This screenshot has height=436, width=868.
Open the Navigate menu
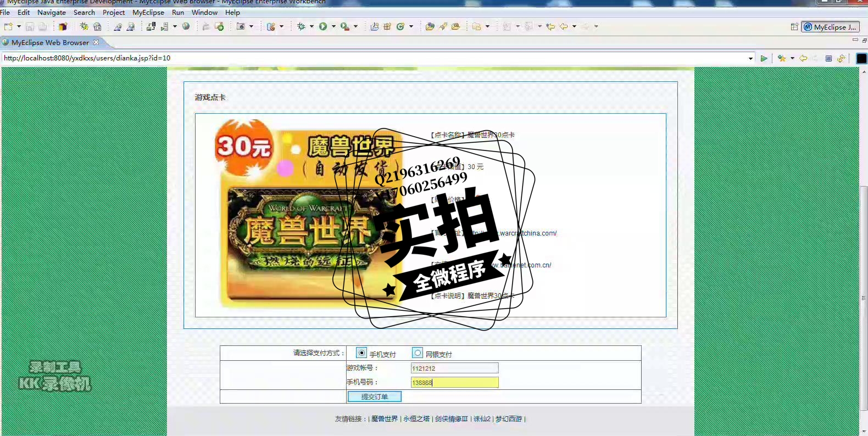[52, 12]
